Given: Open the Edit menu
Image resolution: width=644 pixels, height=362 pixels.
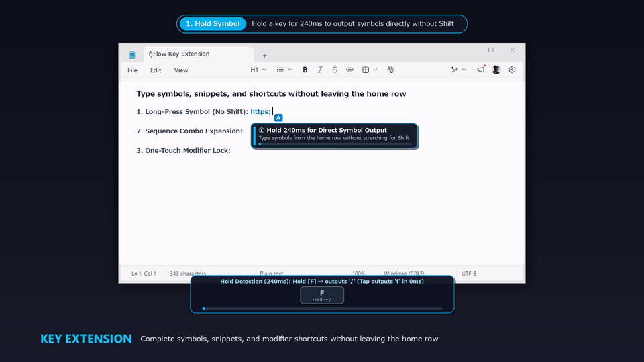Looking at the screenshot, I should pyautogui.click(x=156, y=70).
